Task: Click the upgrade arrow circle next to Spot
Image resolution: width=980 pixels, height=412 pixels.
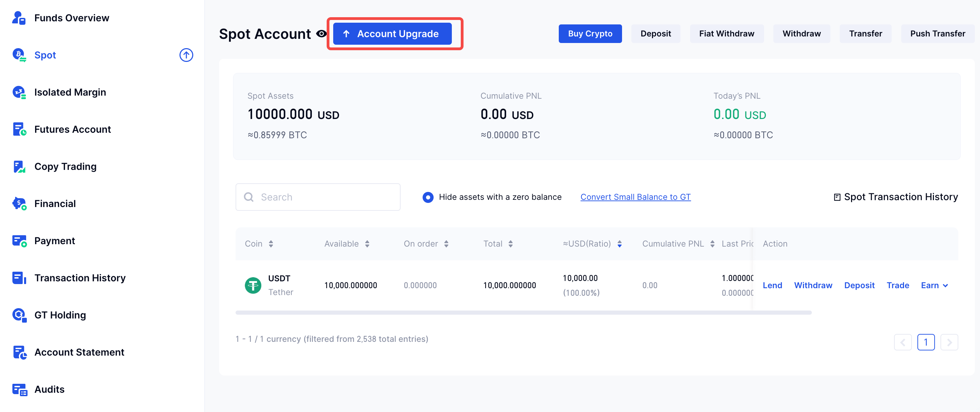Action: tap(186, 55)
